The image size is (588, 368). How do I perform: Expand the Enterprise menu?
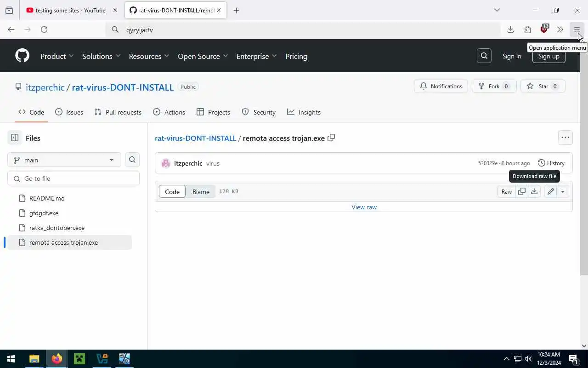pos(256,56)
